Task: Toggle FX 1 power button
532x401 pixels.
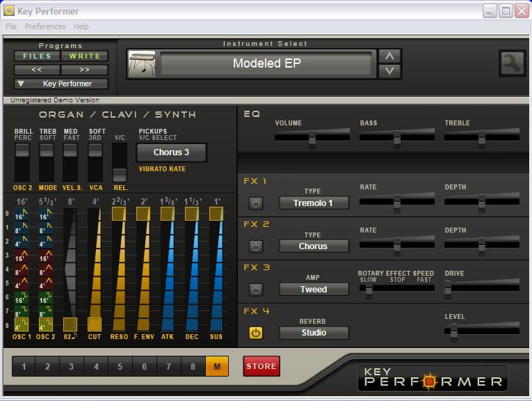Action: (x=256, y=203)
